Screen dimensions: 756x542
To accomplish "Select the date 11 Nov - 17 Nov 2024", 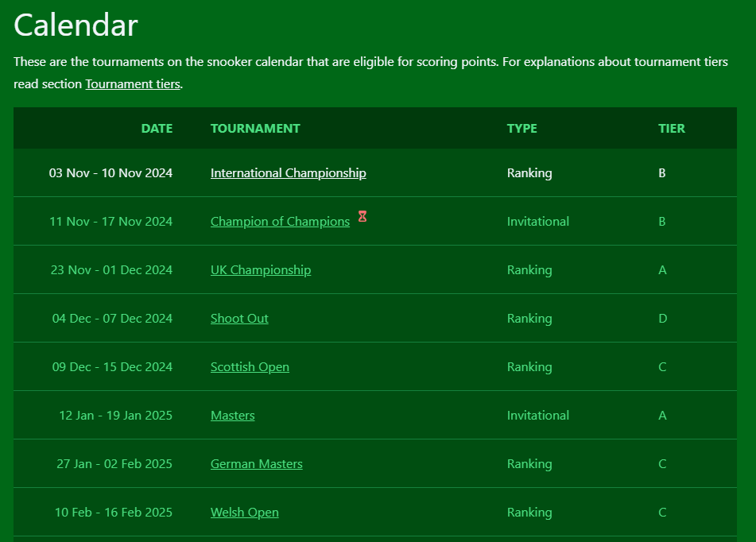I will 110,222.
